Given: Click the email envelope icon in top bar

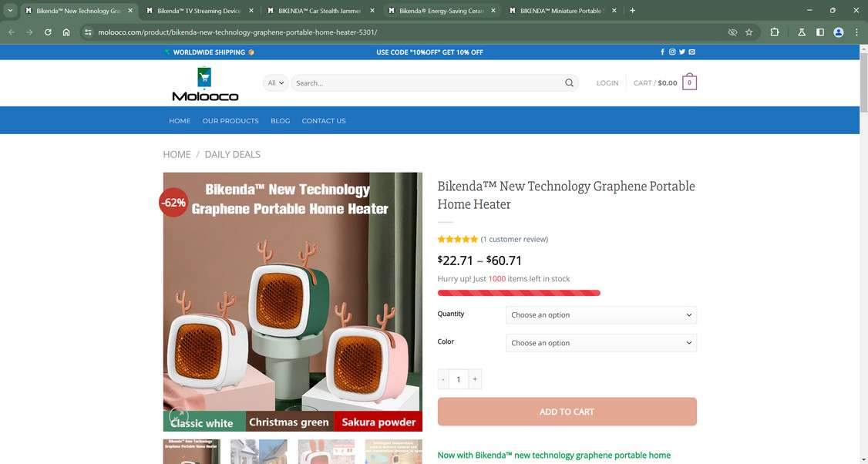Looking at the screenshot, I should coord(692,52).
